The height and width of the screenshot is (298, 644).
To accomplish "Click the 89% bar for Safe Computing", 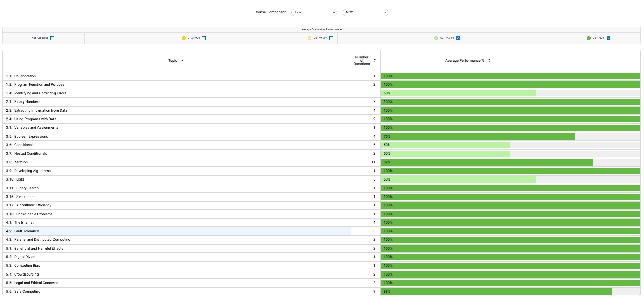I will pyautogui.click(x=496, y=292).
